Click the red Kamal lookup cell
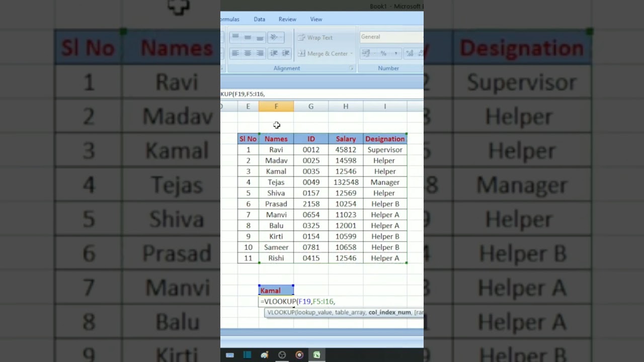Viewport: 644px width, 362px height. pyautogui.click(x=276, y=291)
